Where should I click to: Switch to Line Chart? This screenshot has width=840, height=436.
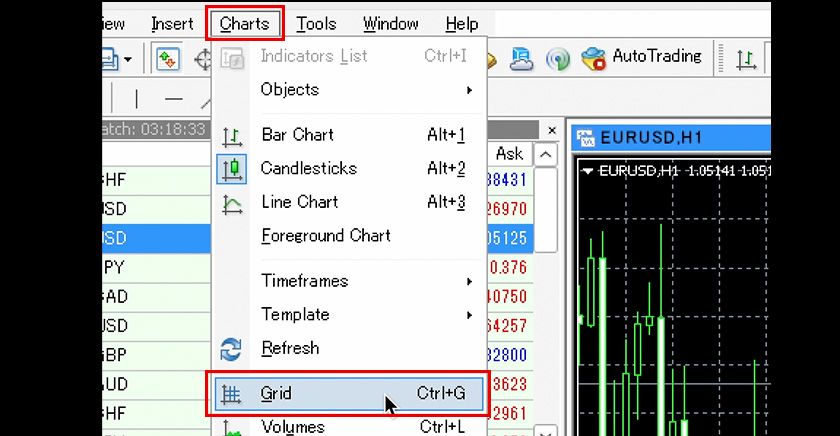(x=349, y=202)
